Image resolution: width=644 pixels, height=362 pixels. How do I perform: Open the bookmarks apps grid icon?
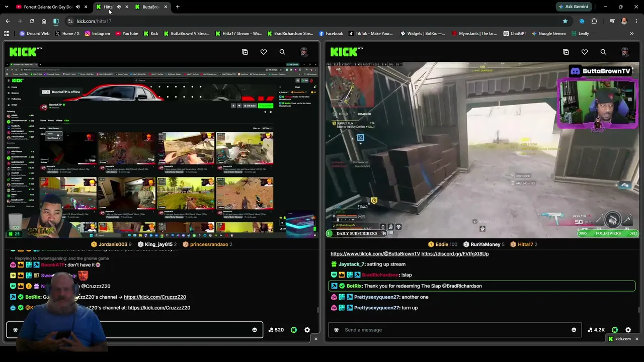(x=7, y=34)
